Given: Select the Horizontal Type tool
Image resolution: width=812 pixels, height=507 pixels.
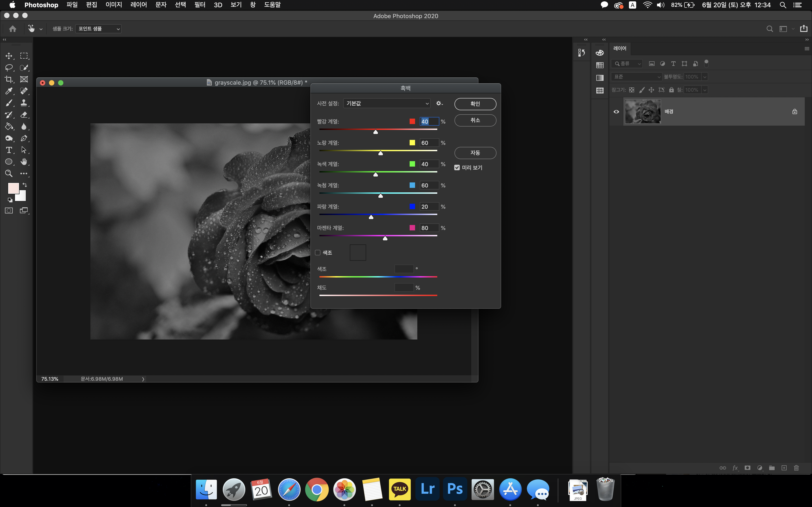Looking at the screenshot, I should click(x=9, y=150).
